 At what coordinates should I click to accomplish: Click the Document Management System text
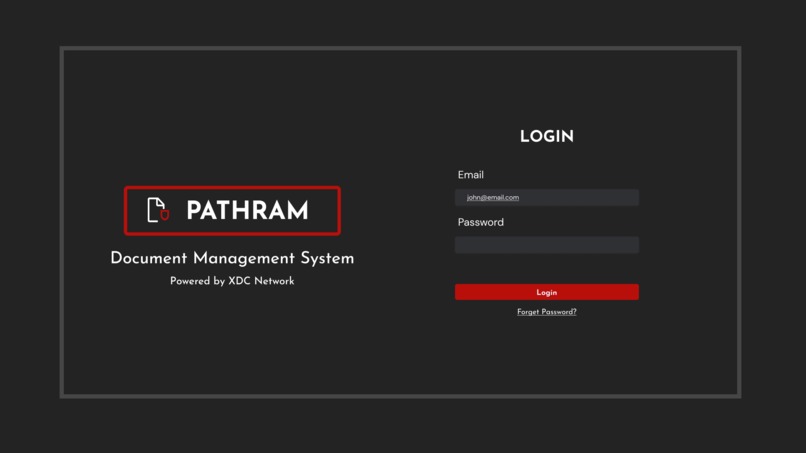(232, 258)
